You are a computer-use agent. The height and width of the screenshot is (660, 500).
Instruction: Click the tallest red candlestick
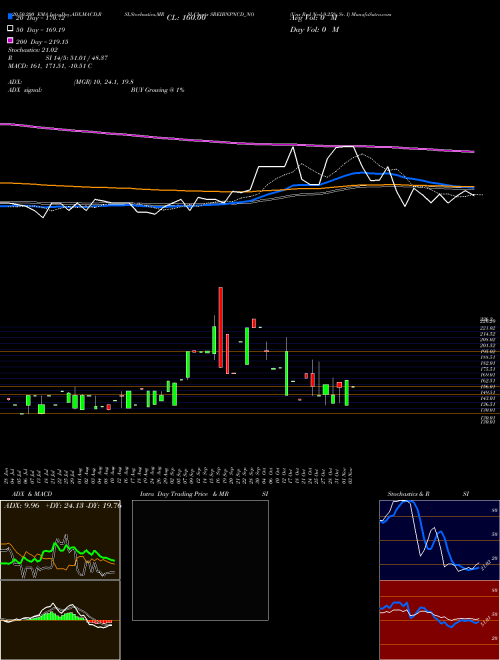(x=221, y=327)
